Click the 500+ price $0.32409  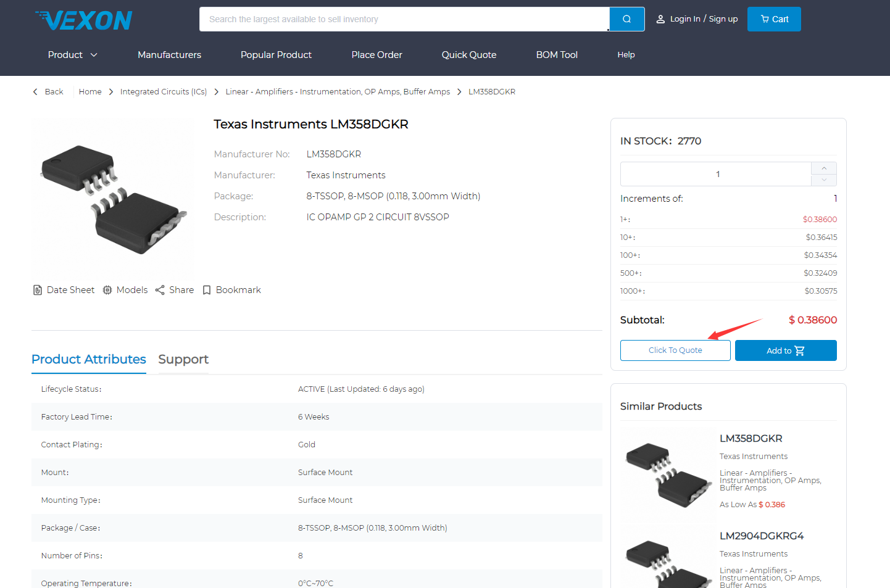[820, 273]
